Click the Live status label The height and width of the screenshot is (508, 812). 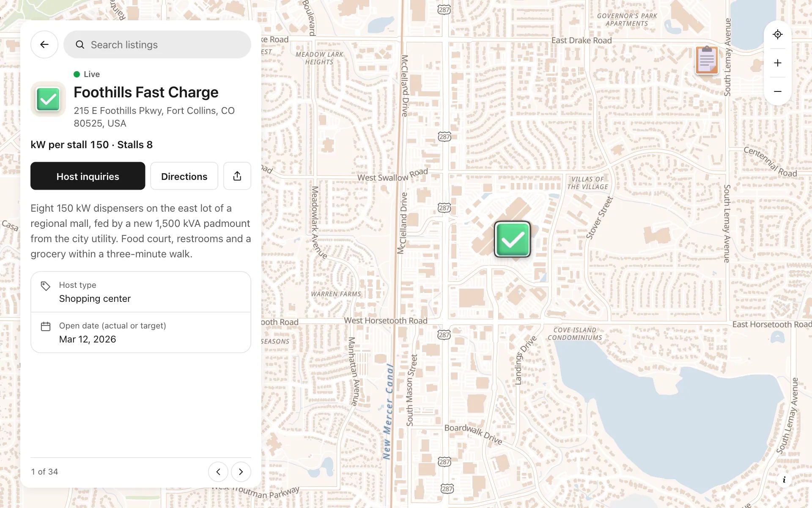tap(91, 74)
